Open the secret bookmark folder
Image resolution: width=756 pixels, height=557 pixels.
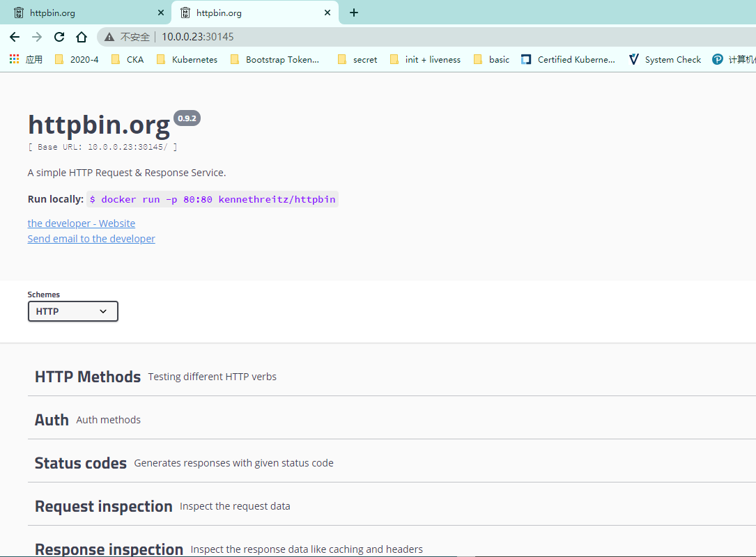[357, 59]
